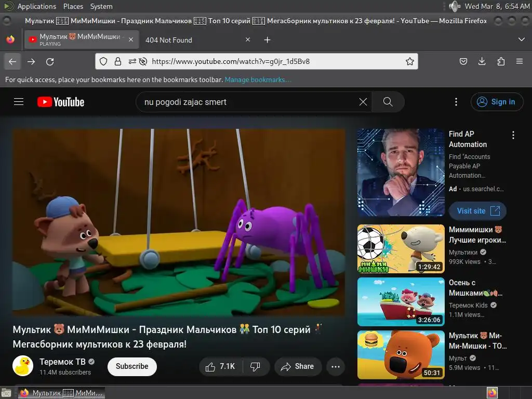
Task: Click the autoplay blocked icon in address bar
Action: pyautogui.click(x=143, y=61)
